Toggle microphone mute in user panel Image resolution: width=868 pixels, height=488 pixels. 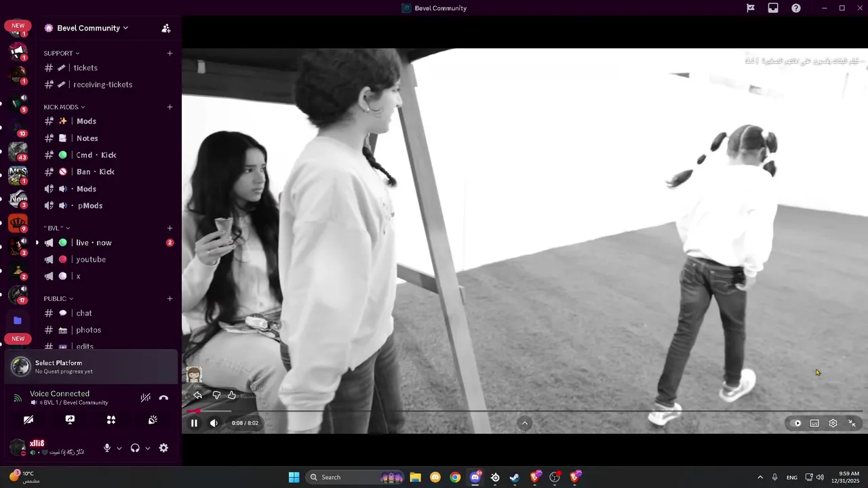click(107, 448)
